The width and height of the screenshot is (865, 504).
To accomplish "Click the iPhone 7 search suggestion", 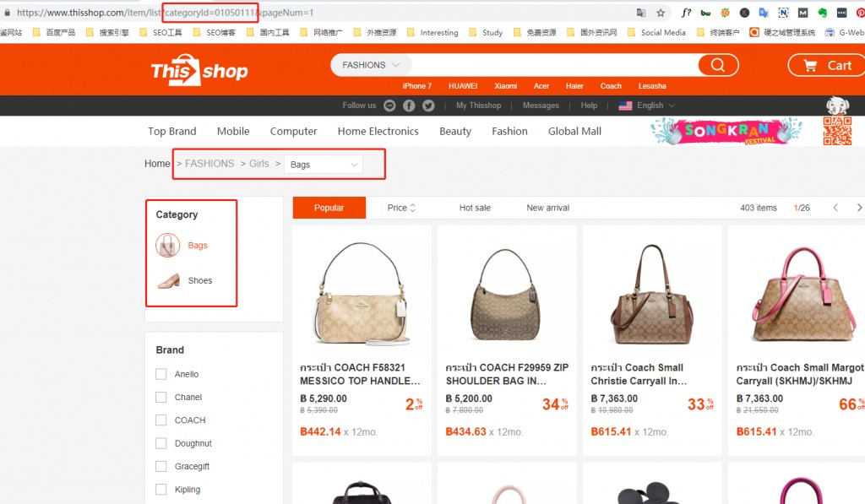I will tap(417, 86).
